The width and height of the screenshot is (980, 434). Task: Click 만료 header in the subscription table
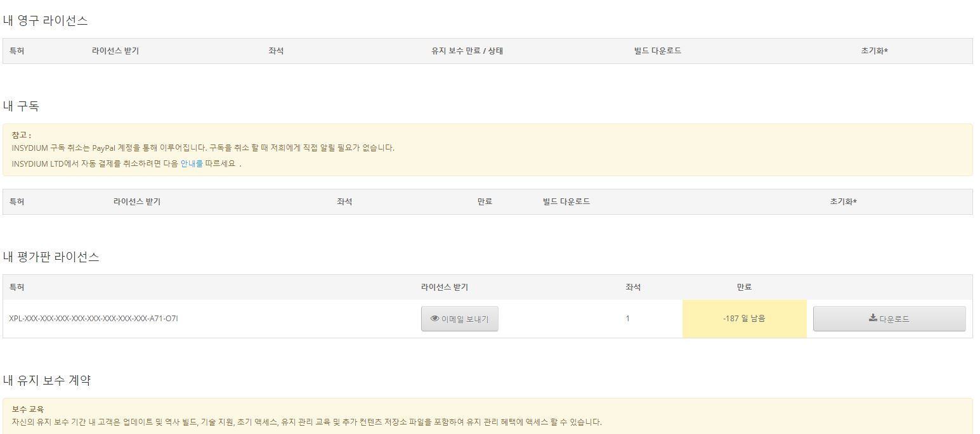(x=485, y=201)
